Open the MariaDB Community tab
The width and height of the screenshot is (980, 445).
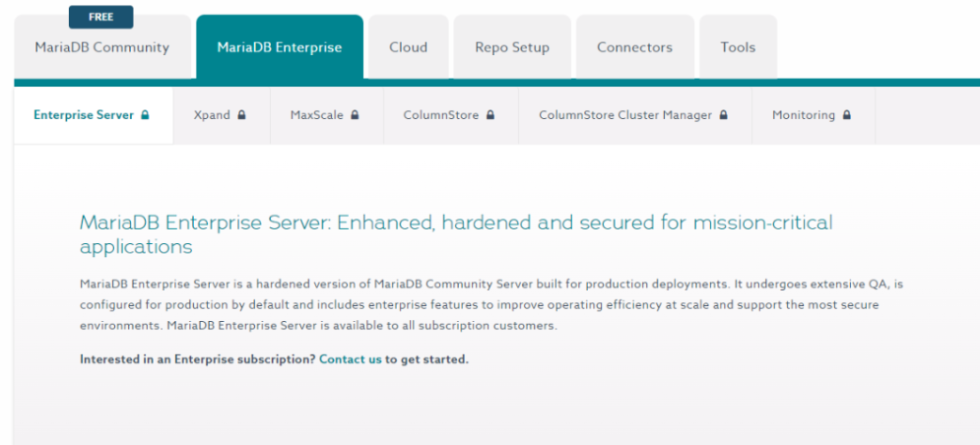tap(101, 47)
